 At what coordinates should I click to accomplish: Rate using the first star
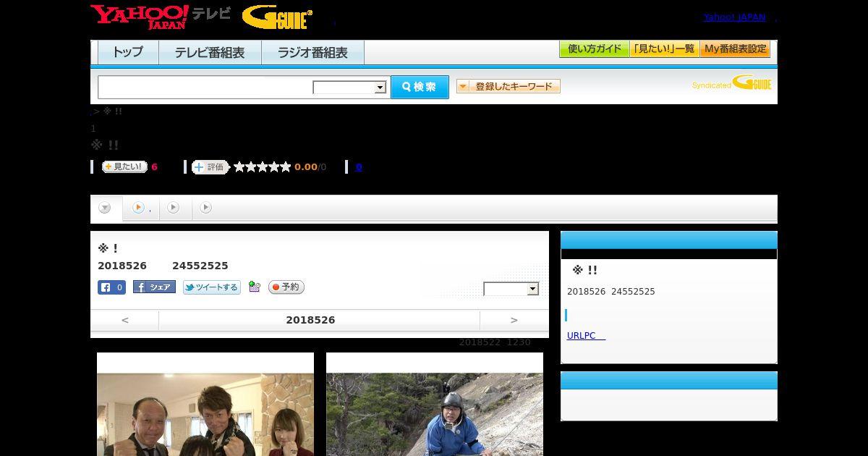coord(239,167)
